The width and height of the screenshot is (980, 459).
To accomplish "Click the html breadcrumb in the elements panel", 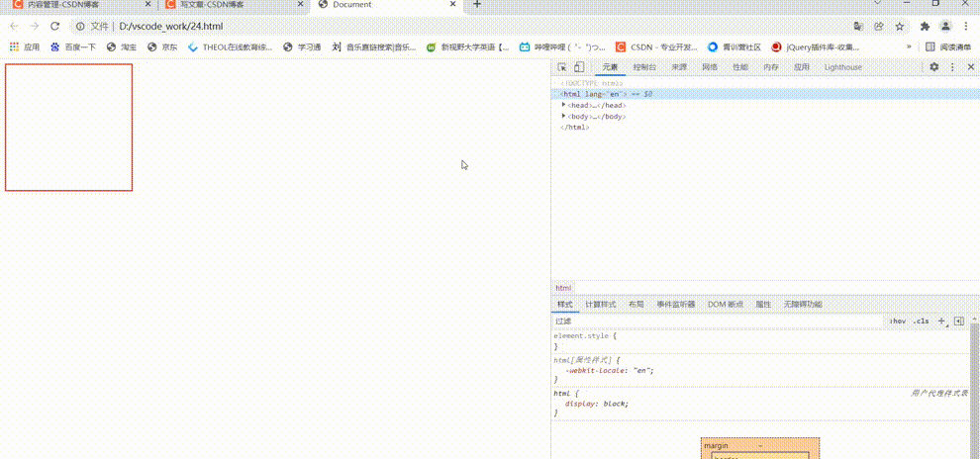I will tap(562, 288).
